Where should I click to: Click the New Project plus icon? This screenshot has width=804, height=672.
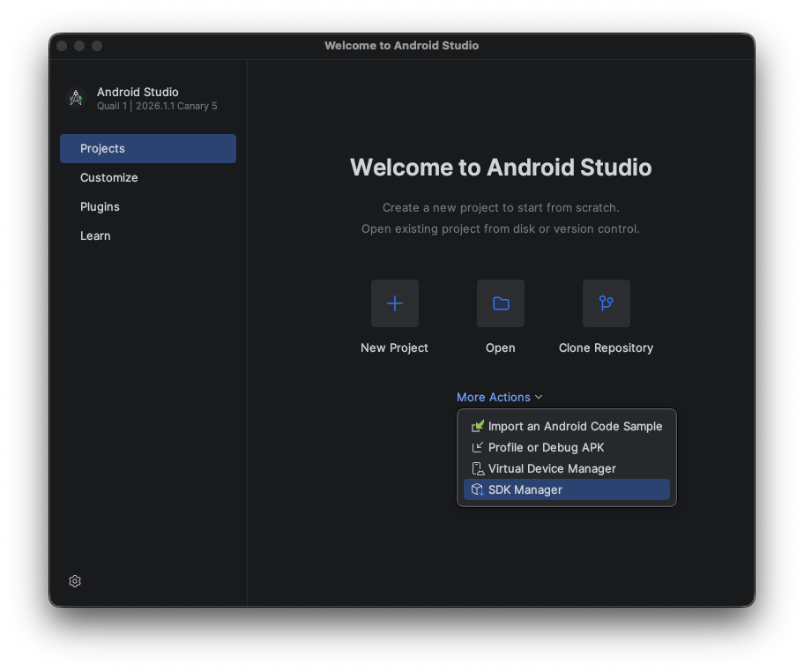coord(394,303)
